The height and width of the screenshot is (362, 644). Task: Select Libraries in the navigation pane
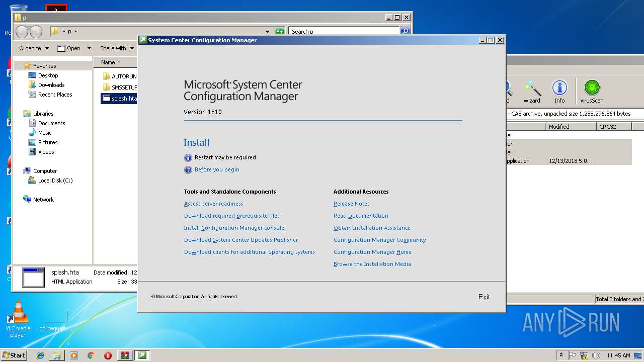(x=43, y=114)
